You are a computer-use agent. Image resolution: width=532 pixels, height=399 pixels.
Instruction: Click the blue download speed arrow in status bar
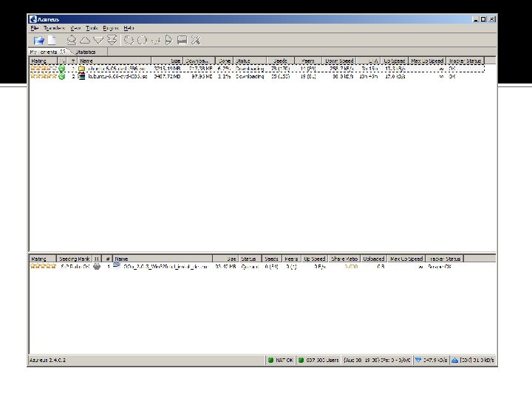[418, 360]
